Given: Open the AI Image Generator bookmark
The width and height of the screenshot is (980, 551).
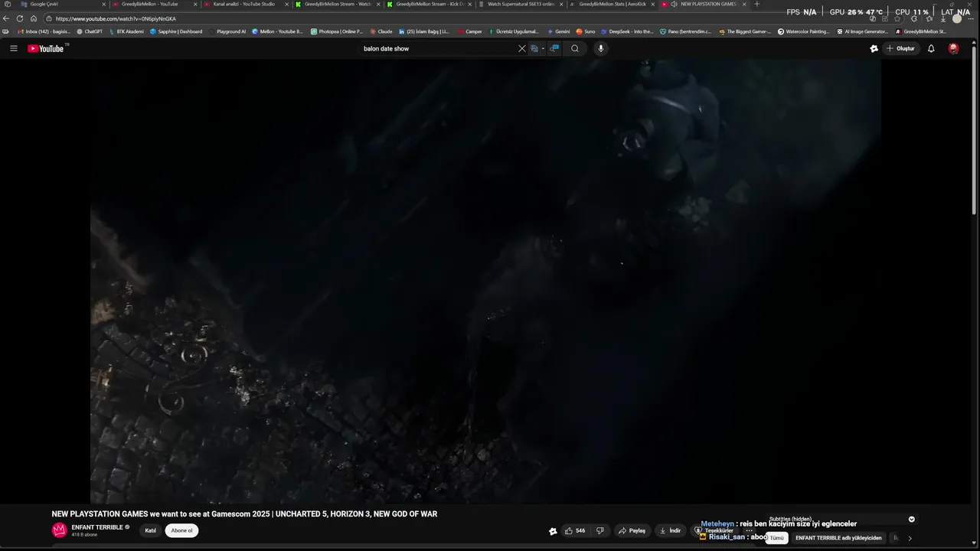Looking at the screenshot, I should point(863,31).
